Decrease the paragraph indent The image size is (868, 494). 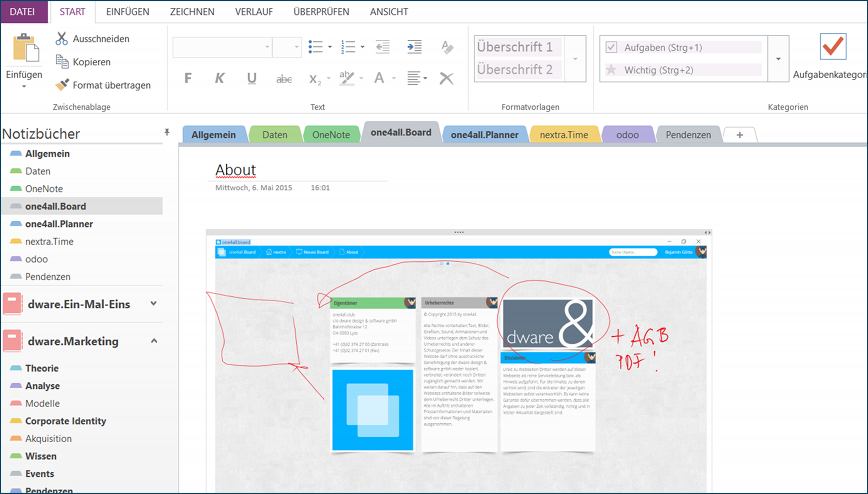383,47
